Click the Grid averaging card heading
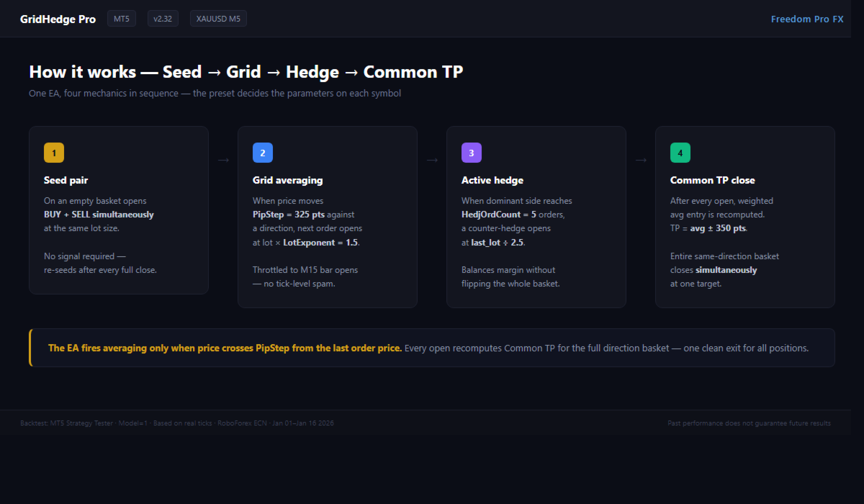The width and height of the screenshot is (864, 504). coord(288,180)
